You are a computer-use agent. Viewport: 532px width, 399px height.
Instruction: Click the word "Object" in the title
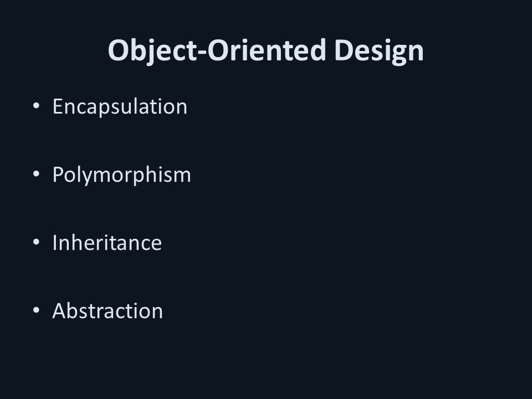[x=152, y=51]
